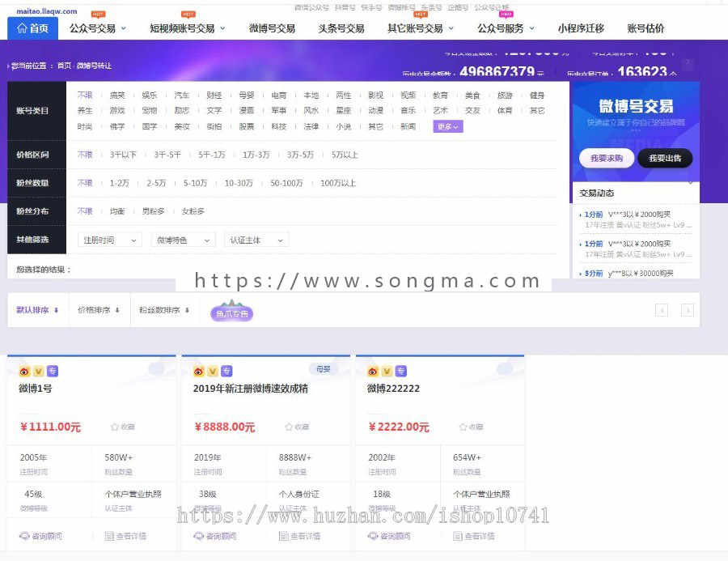Click 首页 in the breadcrumb
728x561 pixels.
(64, 66)
